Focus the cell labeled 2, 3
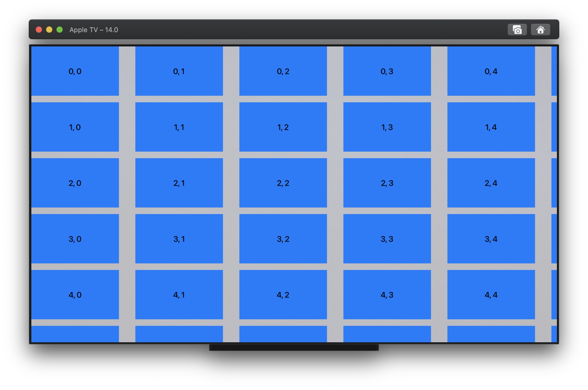The width and height of the screenshot is (588, 390). pos(387,183)
